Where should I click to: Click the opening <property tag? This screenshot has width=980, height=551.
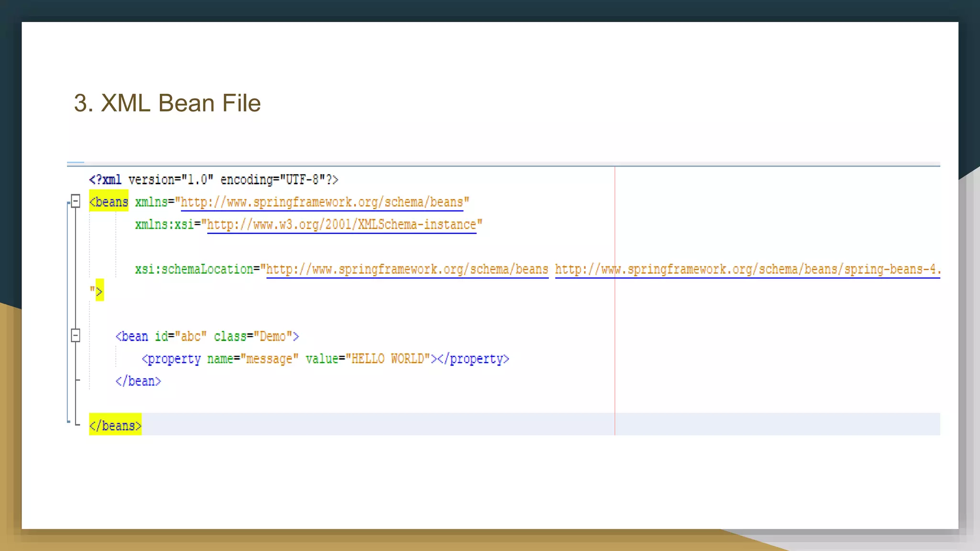171,359
